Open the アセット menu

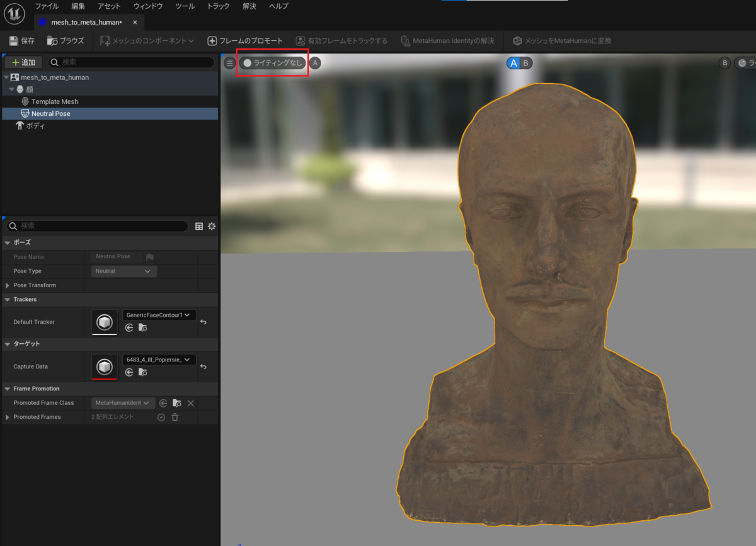tap(110, 6)
